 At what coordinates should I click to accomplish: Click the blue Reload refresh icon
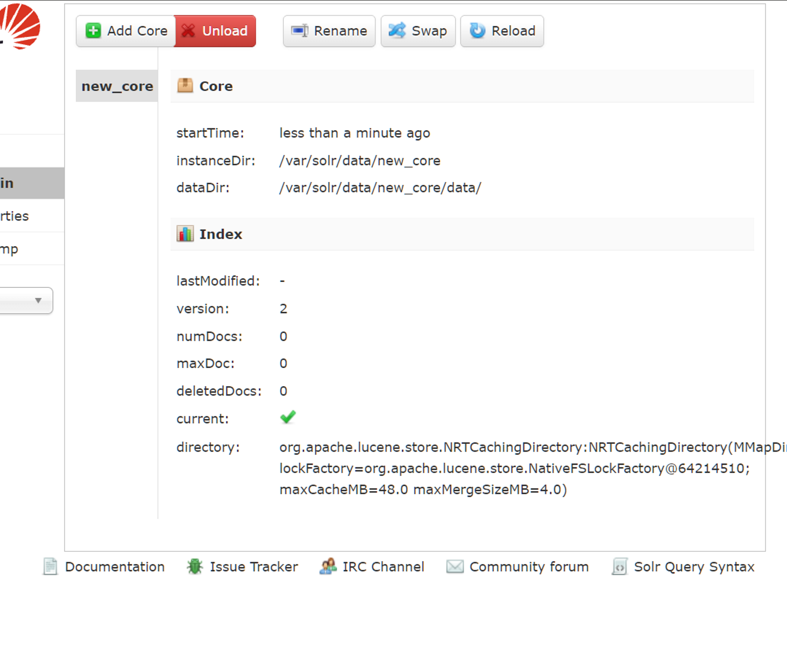[x=477, y=31]
